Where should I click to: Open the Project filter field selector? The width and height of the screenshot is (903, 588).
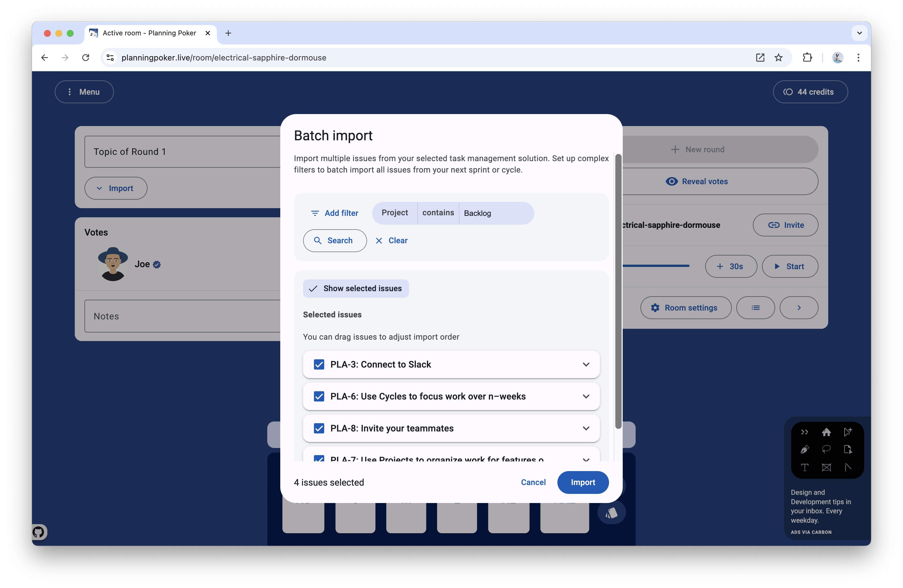395,213
